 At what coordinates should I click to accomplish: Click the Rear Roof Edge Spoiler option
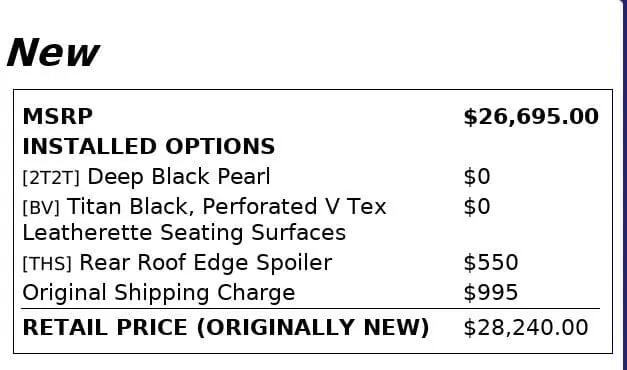(x=206, y=263)
